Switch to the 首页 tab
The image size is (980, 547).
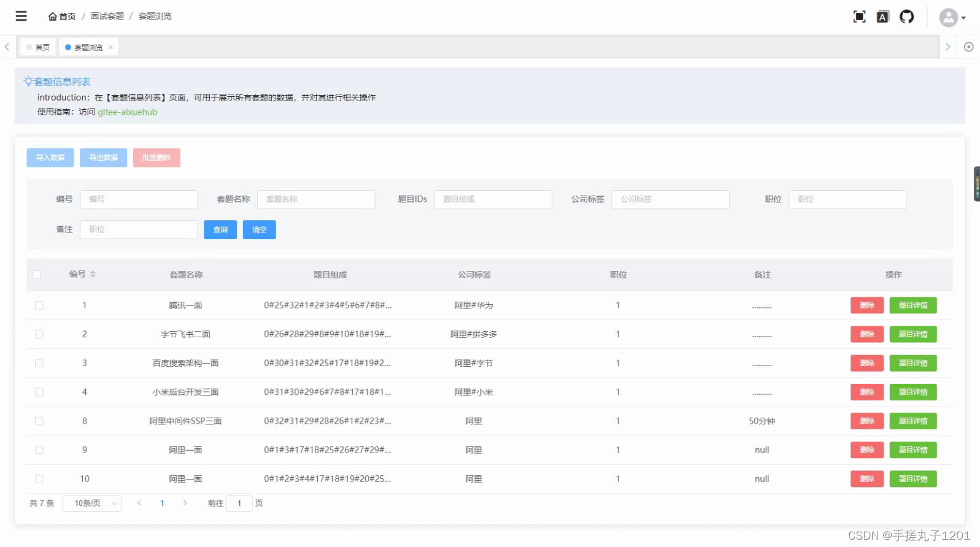click(38, 47)
